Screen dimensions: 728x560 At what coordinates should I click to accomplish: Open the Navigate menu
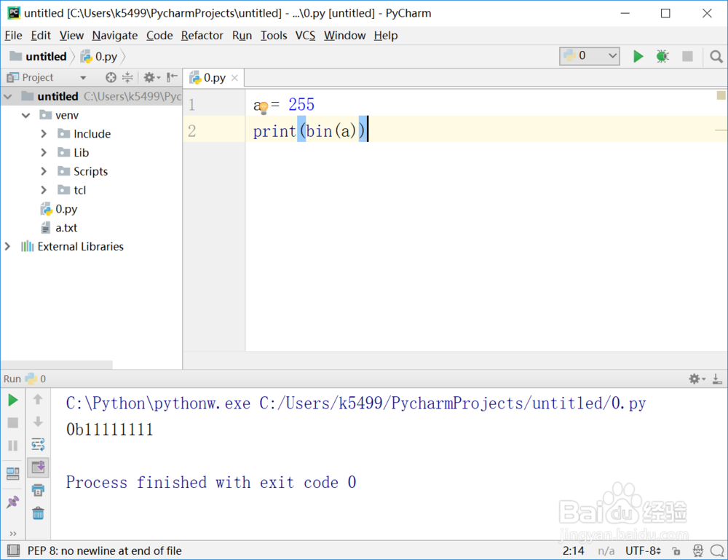click(115, 36)
